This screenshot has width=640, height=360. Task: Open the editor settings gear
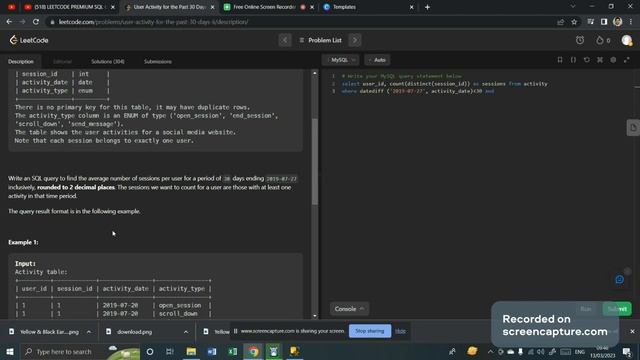tap(613, 60)
